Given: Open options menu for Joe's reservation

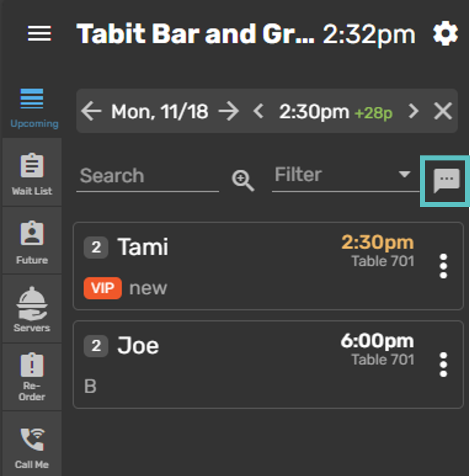Looking at the screenshot, I should click(x=443, y=365).
